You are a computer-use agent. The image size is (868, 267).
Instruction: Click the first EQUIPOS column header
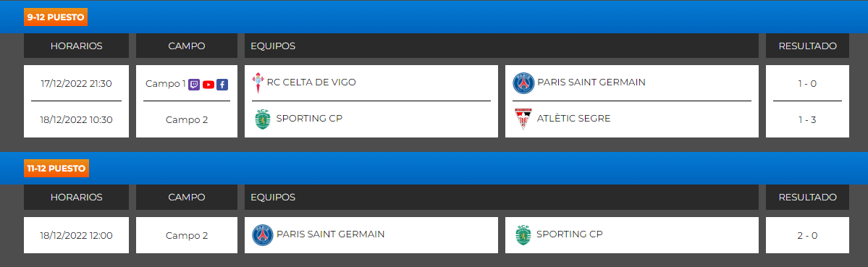tap(273, 46)
